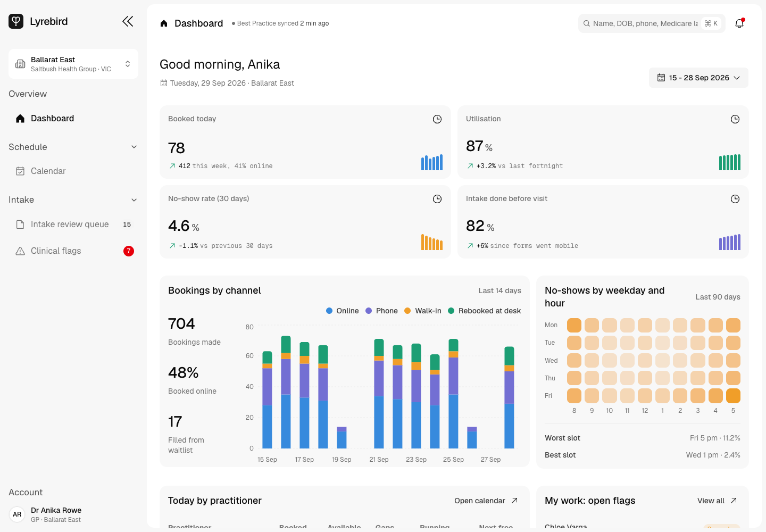766x532 pixels.
Task: Click the Booked today mini bar chart
Action: pos(432,162)
